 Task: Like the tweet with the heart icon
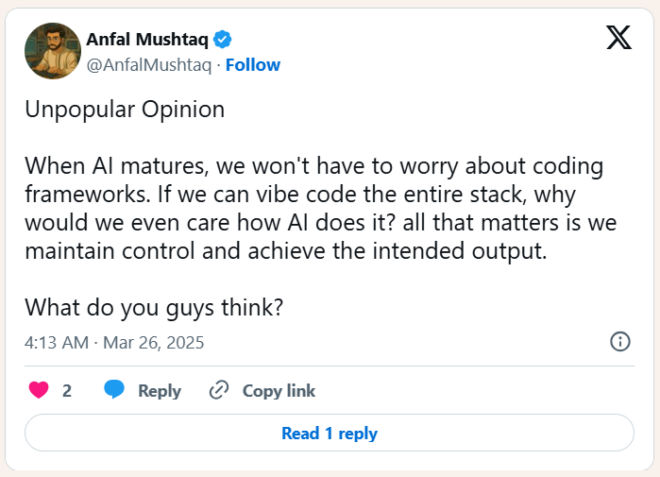click(x=39, y=391)
